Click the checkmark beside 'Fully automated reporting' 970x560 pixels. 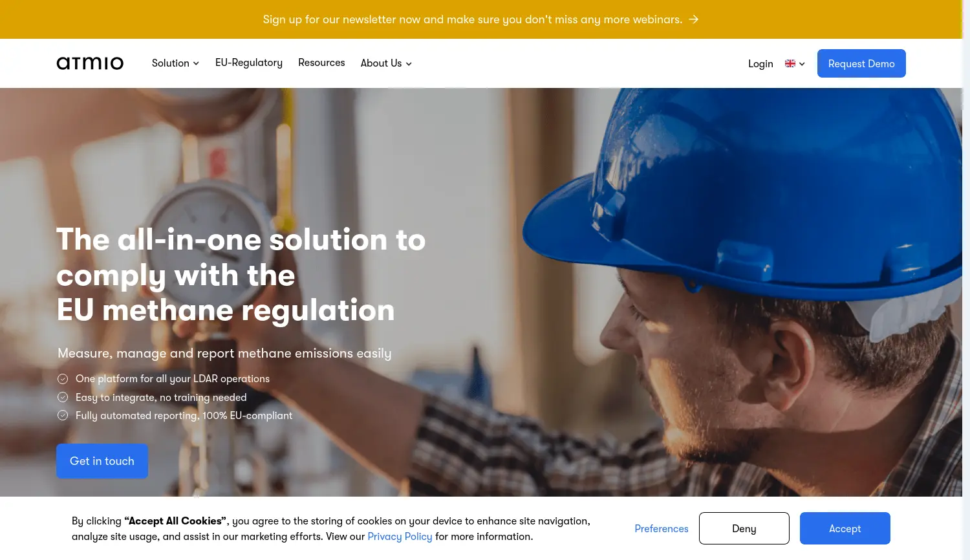pos(63,415)
